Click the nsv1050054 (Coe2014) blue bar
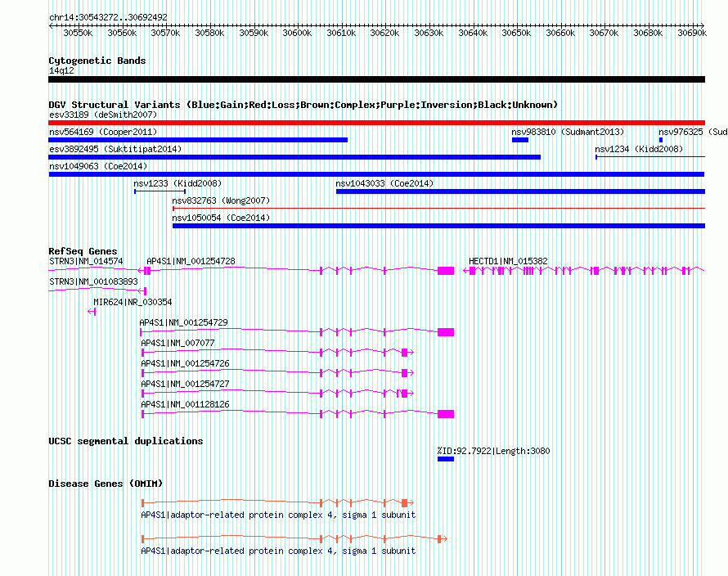Viewport: 728px width, 576px height. click(x=438, y=226)
